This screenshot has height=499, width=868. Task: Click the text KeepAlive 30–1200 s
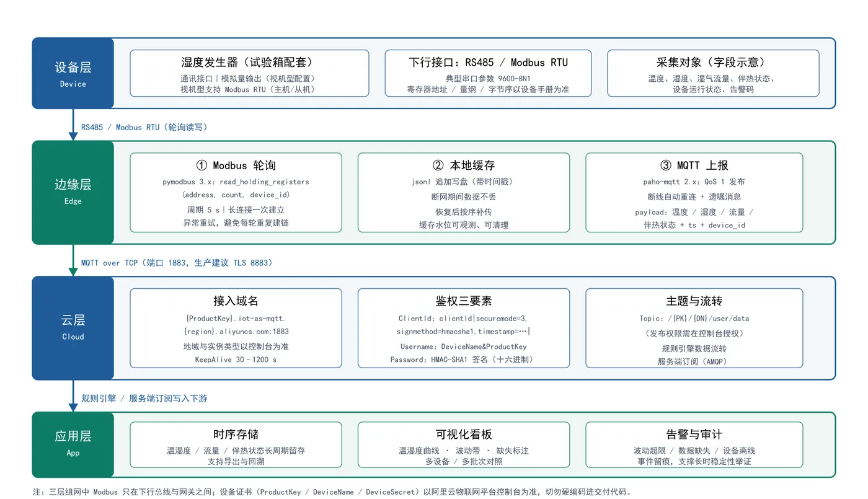(x=236, y=360)
